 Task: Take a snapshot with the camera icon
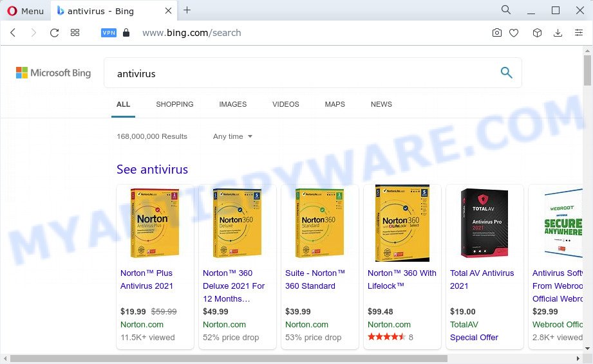497,33
